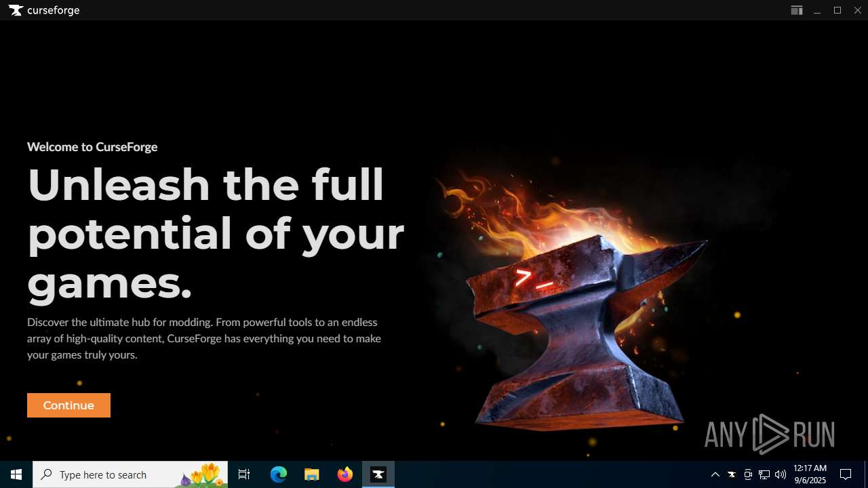Click the orange Continue button
Viewport: 868px width, 488px height.
(x=68, y=405)
